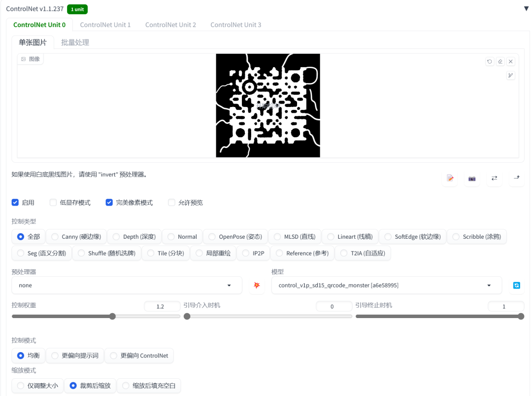Collapse the ControlNet panel triangle
This screenshot has height=396, width=532.
[x=526, y=9]
